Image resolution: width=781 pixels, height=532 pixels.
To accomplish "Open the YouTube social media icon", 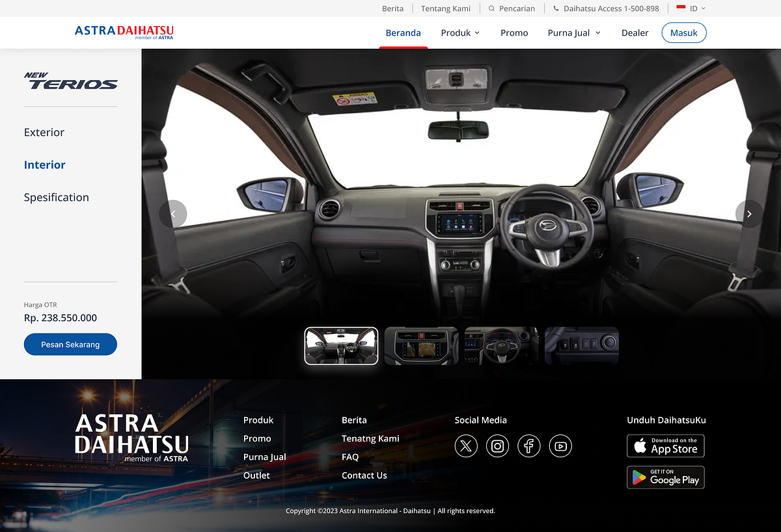I will tap(560, 446).
